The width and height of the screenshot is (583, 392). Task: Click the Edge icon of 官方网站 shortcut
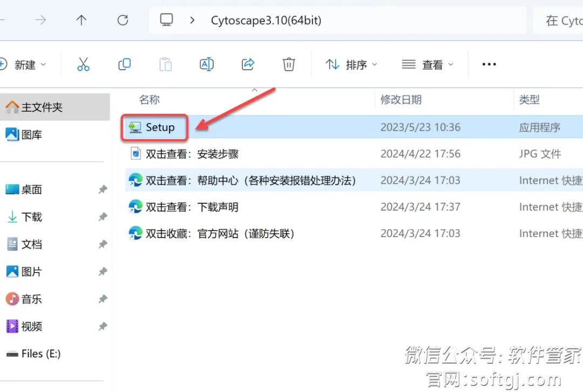point(135,233)
